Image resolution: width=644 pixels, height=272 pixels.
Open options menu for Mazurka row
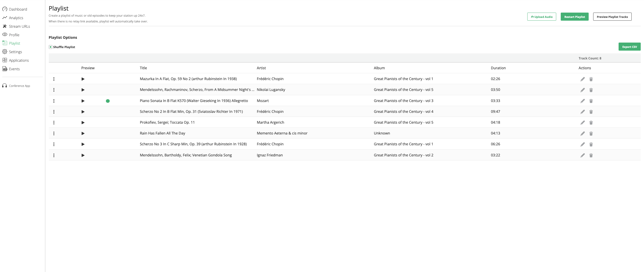coord(54,79)
